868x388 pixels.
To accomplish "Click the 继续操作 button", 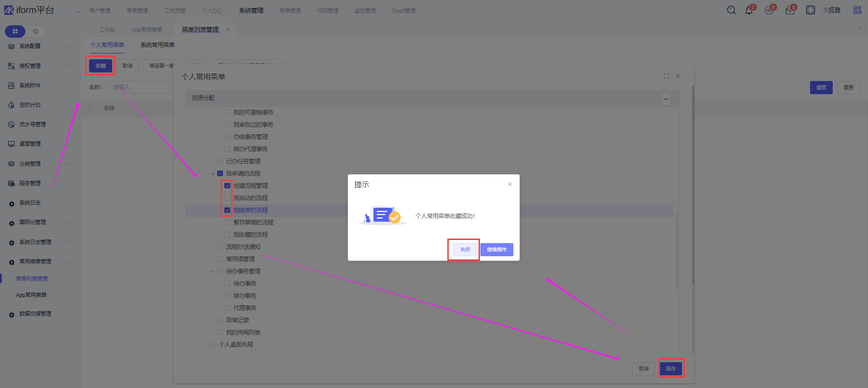I will (x=497, y=249).
